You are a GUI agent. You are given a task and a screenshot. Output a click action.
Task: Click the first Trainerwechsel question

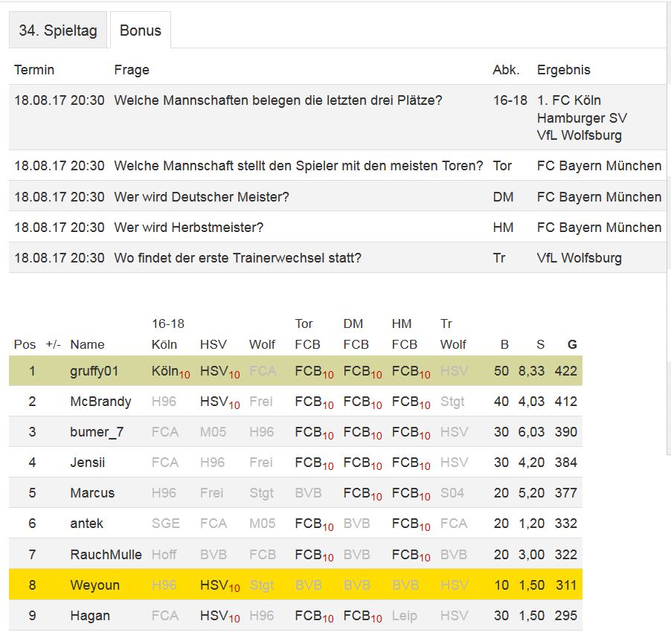coord(238,258)
